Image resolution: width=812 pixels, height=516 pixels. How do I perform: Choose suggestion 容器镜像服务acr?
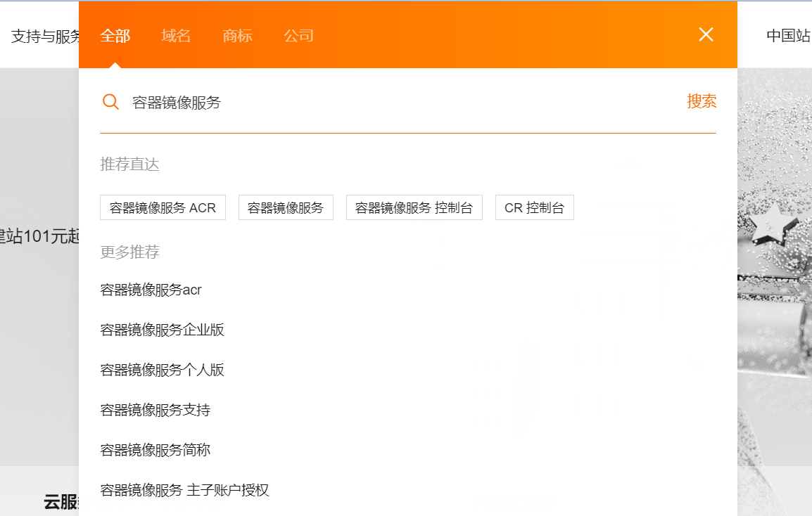(x=151, y=290)
